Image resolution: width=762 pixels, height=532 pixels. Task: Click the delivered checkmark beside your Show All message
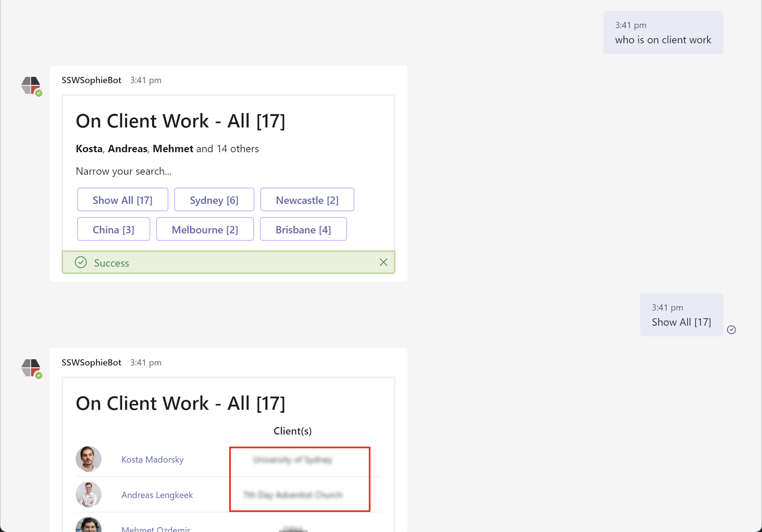coord(732,329)
